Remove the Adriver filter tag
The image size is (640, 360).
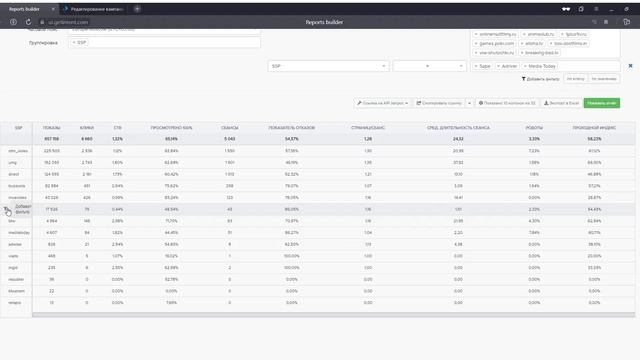(x=498, y=66)
